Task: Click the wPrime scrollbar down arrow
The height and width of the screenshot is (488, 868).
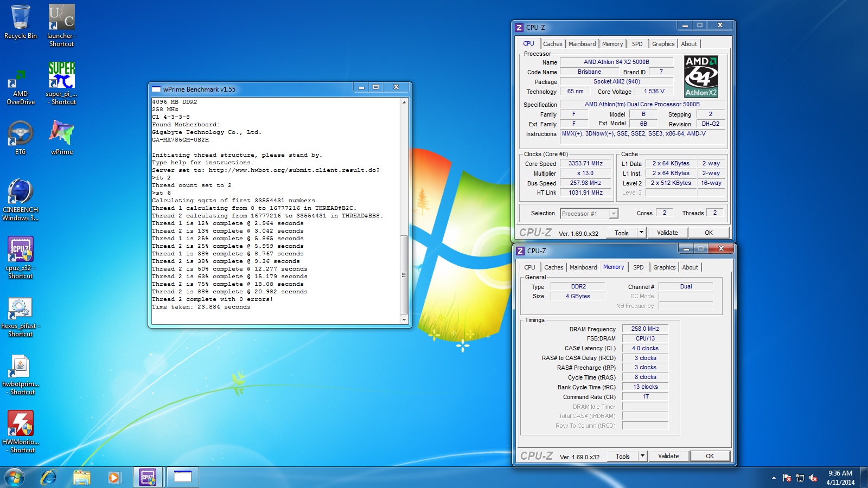Action: point(404,320)
